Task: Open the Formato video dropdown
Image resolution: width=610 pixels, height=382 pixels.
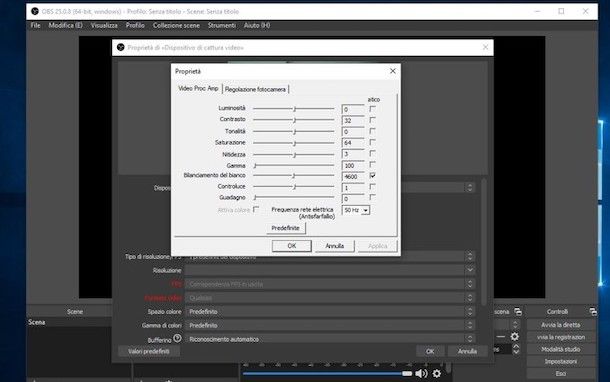Action: (x=470, y=298)
